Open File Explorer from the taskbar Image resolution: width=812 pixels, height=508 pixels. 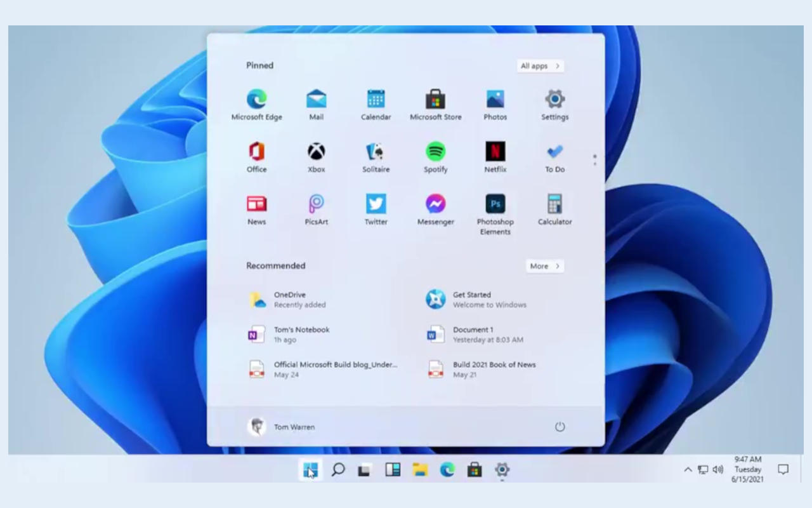pyautogui.click(x=420, y=470)
